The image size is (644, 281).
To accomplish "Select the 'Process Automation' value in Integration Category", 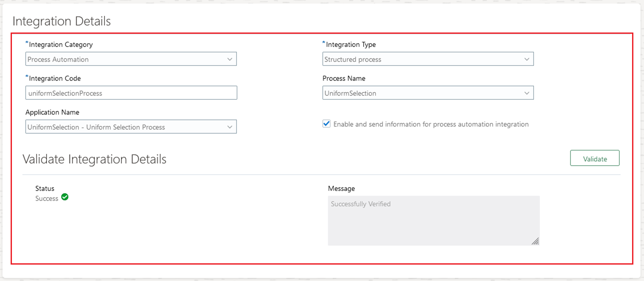I will coord(126,59).
